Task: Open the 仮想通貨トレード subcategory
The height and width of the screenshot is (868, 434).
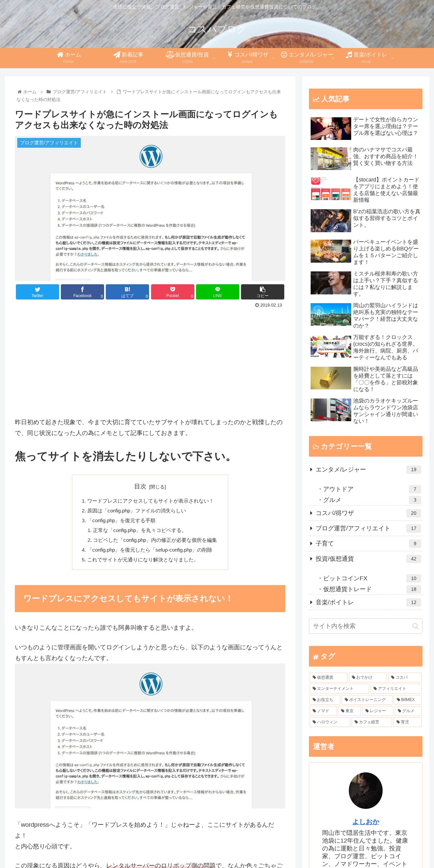Action: point(369,589)
